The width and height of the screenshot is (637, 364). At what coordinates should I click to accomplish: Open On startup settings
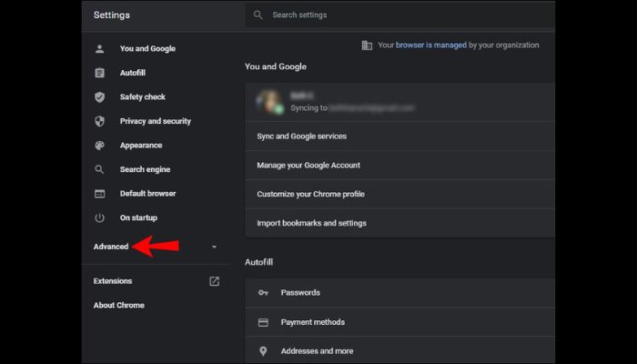[138, 217]
